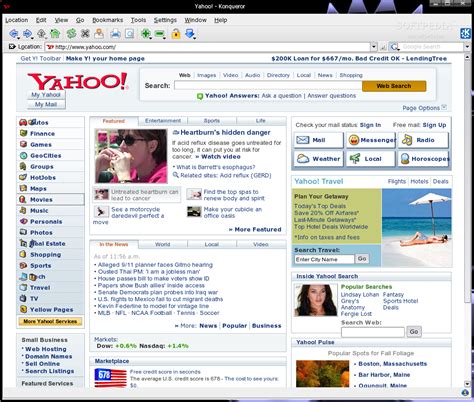Click More Yahoo! Services button
474x402 pixels.
coord(50,322)
